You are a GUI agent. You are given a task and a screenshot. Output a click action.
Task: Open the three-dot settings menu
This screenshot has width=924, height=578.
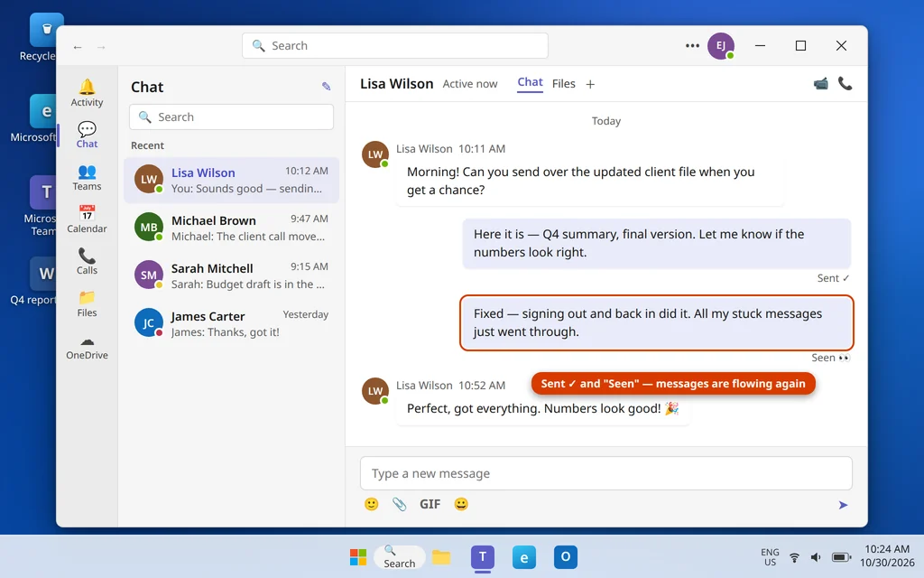tap(692, 45)
